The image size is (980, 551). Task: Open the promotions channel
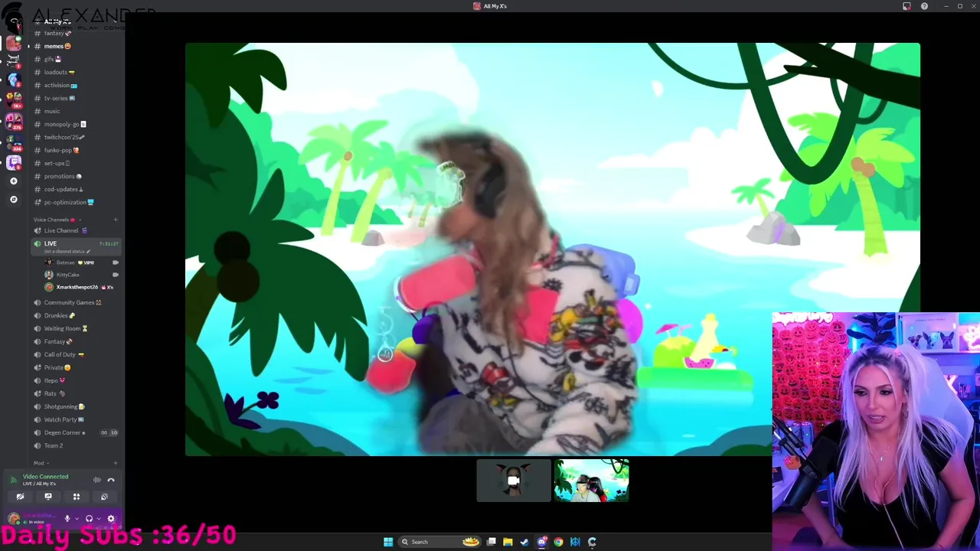coord(75,176)
